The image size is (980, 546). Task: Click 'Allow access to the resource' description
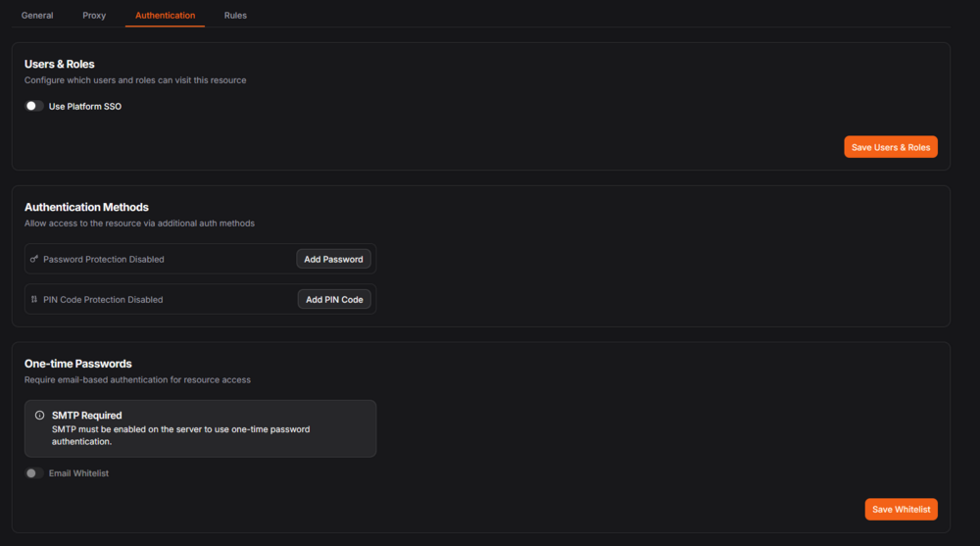(139, 223)
